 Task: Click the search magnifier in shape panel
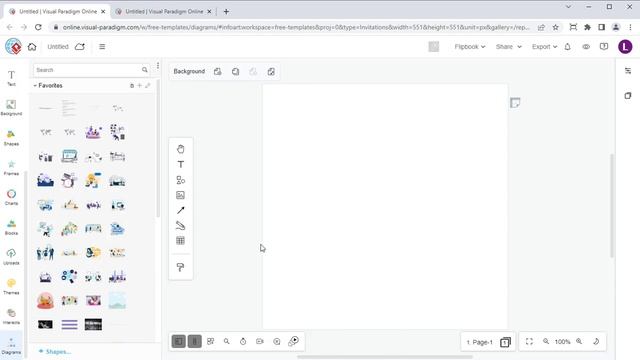[x=145, y=70]
